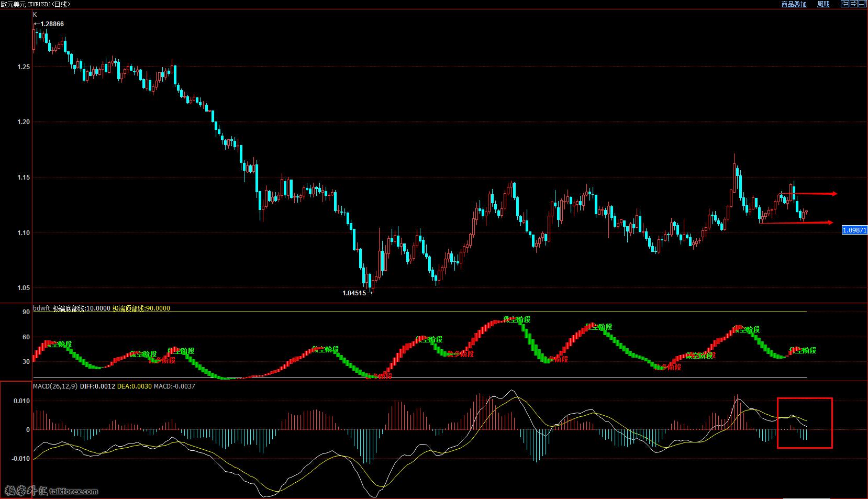Click the 1.15 price axis label
Image resolution: width=868 pixels, height=499 pixels.
23,178
